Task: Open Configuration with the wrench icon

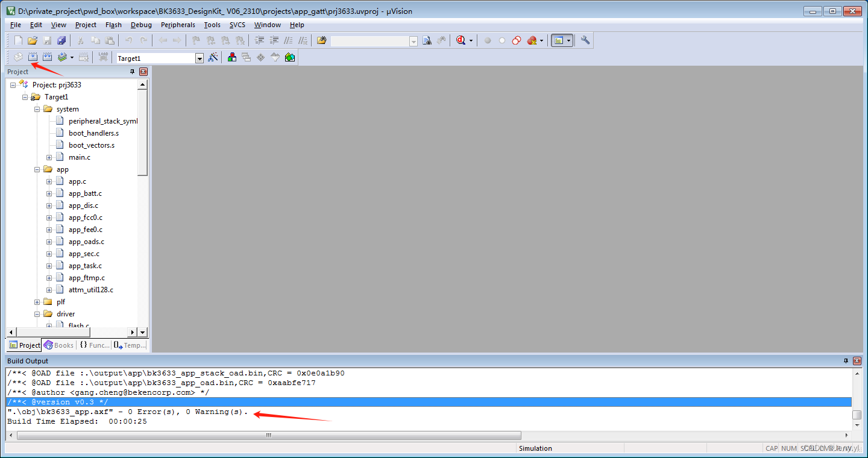Action: pos(585,40)
